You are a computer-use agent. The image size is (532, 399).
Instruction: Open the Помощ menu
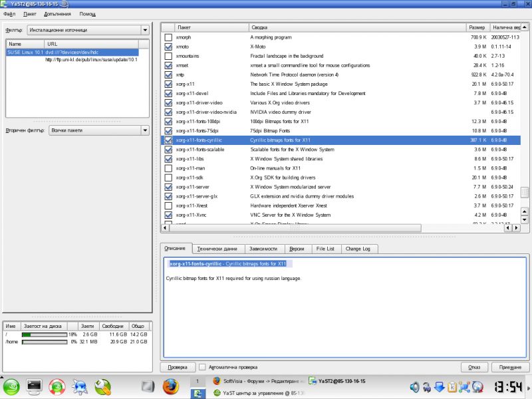87,14
